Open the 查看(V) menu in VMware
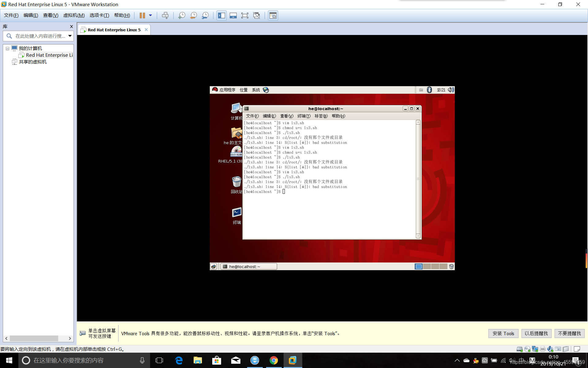This screenshot has height=368, width=588. coord(51,15)
